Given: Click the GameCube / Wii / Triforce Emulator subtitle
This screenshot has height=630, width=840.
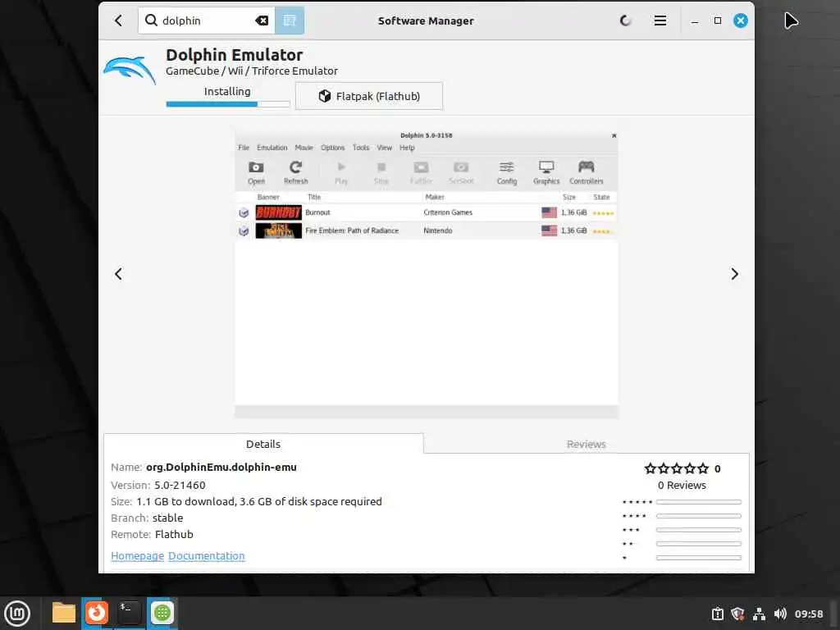Looking at the screenshot, I should 252,71.
